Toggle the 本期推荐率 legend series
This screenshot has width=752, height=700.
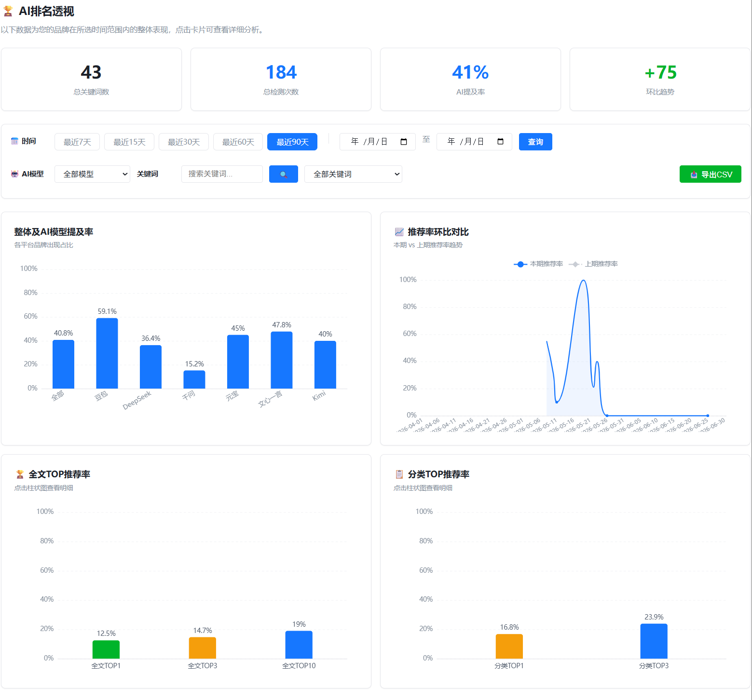click(x=538, y=264)
